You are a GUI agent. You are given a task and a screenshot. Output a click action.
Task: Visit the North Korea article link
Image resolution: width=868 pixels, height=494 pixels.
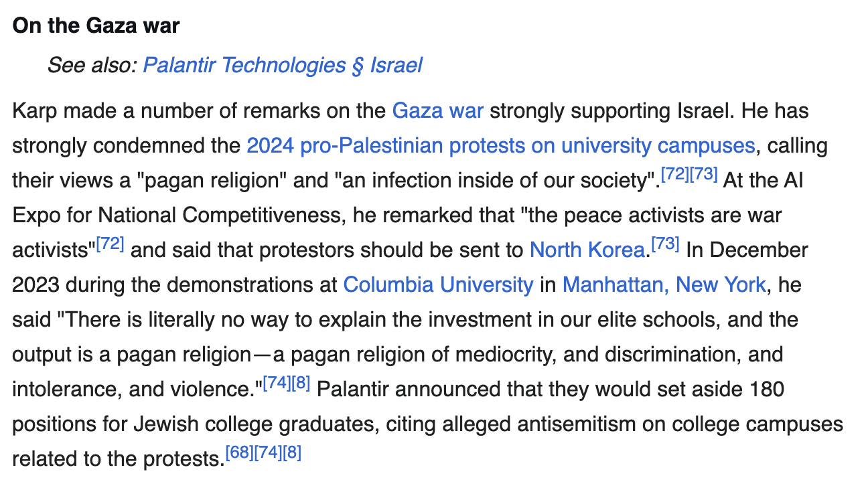(x=587, y=250)
